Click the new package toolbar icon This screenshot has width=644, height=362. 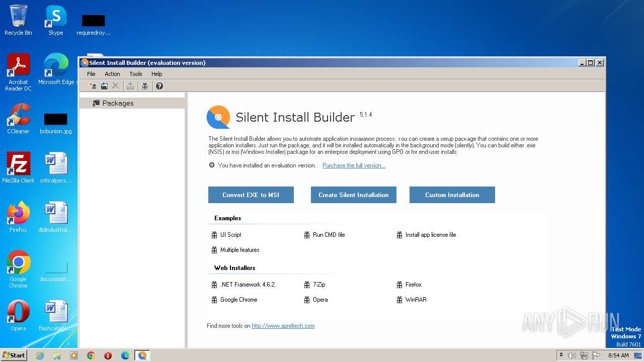tap(92, 86)
